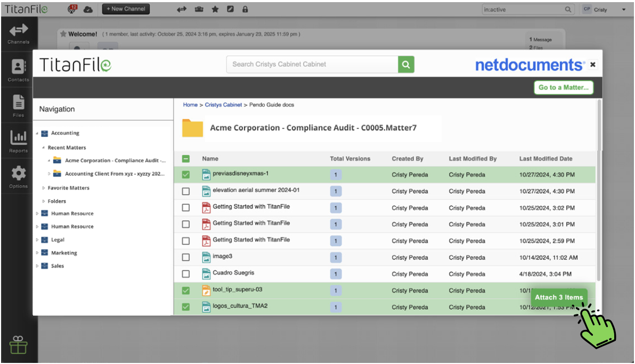Click the Go to a Matter button
This screenshot has height=364, width=635.
pyautogui.click(x=564, y=87)
